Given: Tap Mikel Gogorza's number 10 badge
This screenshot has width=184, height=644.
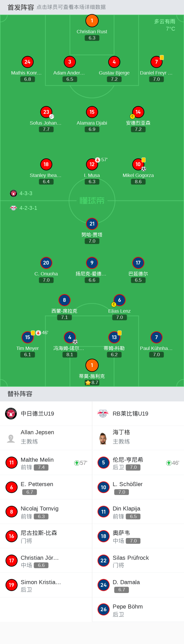Looking at the screenshot, I should [138, 164].
